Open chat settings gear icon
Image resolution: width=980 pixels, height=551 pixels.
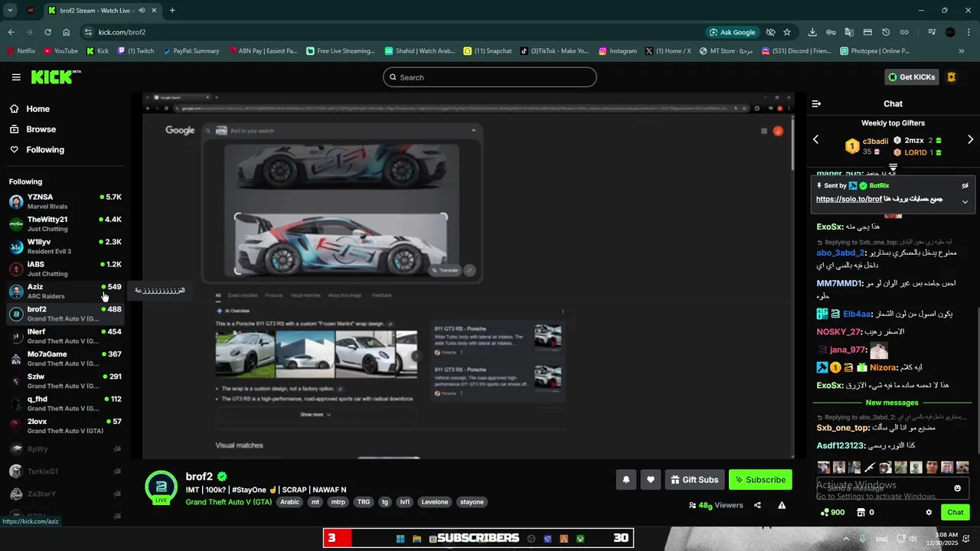point(929,513)
